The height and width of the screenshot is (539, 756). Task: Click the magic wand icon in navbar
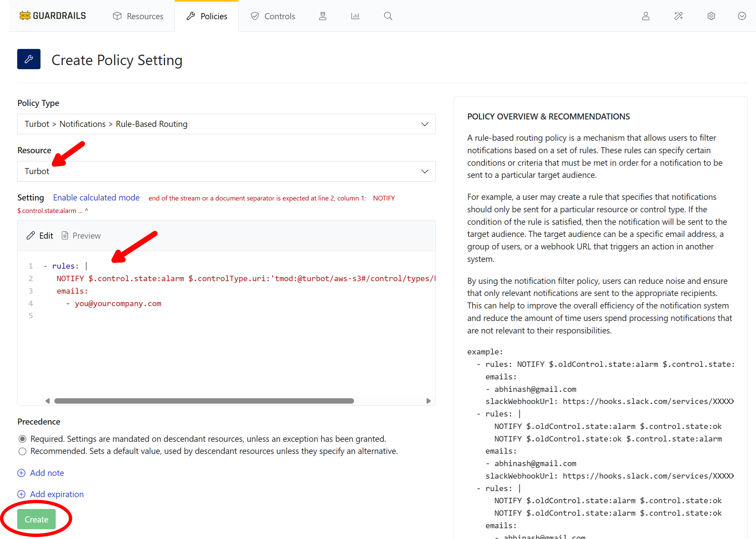coord(678,16)
